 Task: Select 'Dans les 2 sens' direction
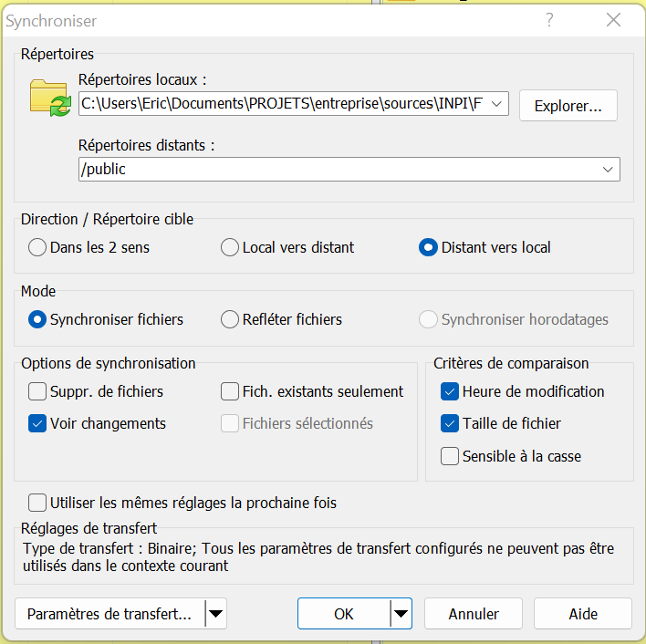pos(37,247)
